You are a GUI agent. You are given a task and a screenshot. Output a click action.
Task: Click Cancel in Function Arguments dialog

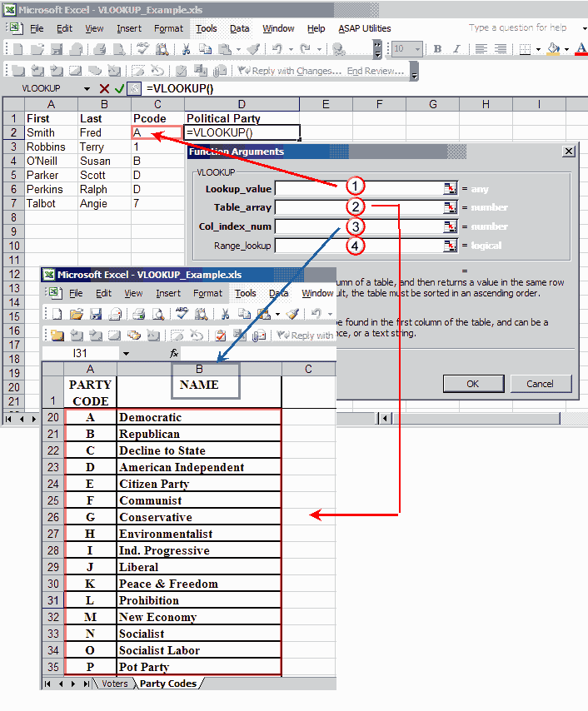click(x=540, y=384)
